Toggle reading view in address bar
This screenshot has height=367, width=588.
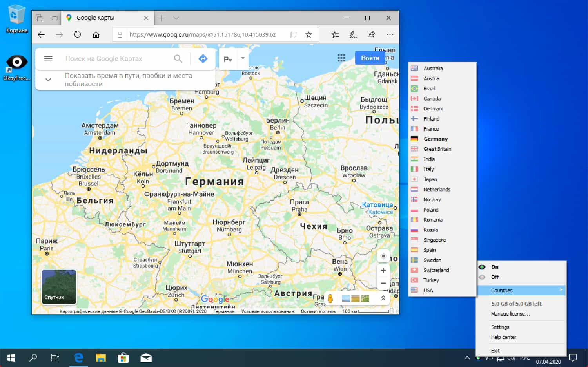pos(294,34)
